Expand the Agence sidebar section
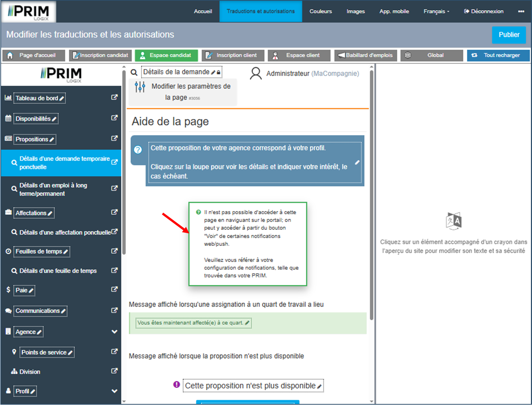 point(114,332)
